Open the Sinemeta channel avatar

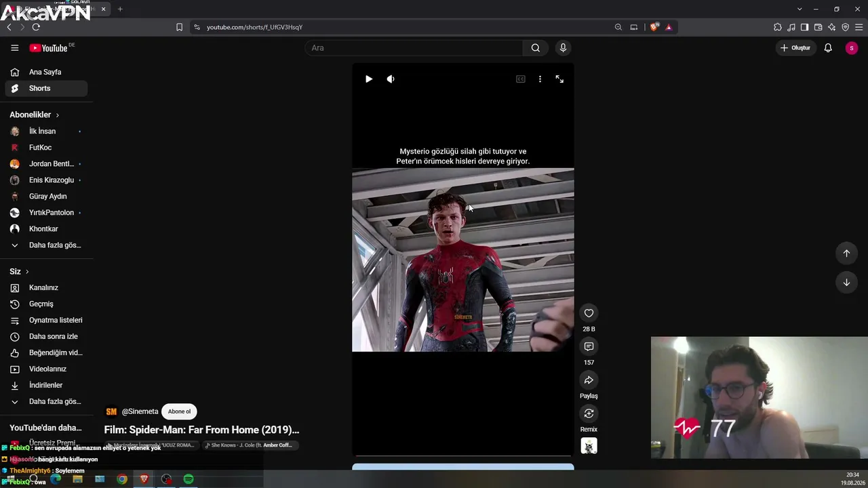pyautogui.click(x=111, y=411)
